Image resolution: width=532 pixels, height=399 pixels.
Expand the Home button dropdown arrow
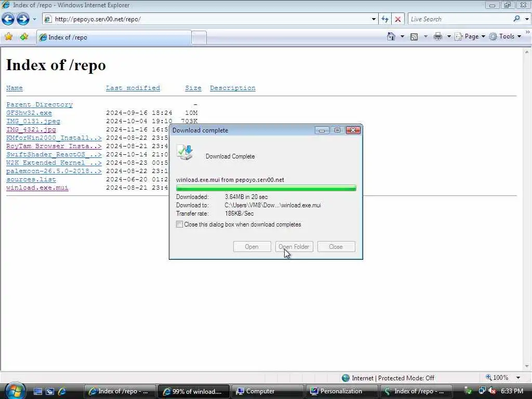tap(403, 36)
